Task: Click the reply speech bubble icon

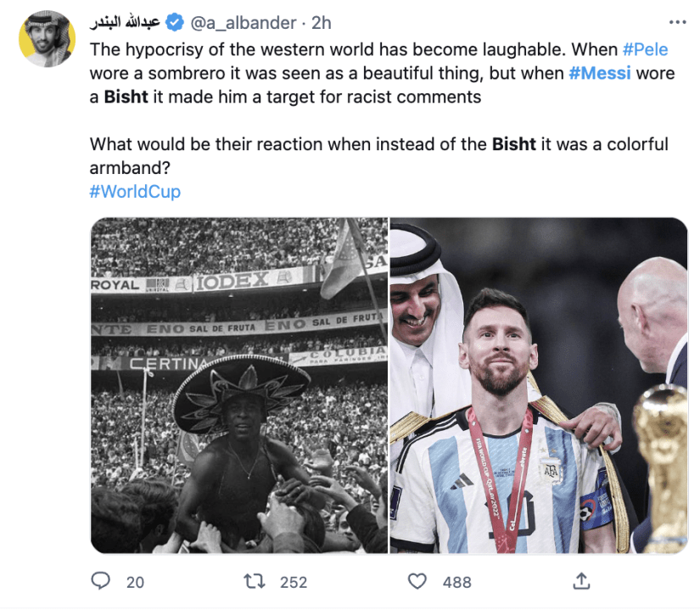Action: click(101, 582)
